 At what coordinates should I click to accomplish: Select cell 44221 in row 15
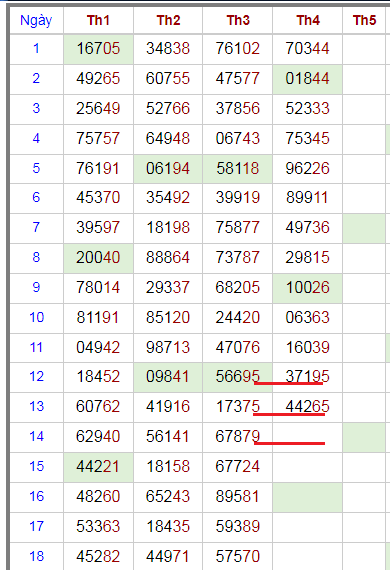98,467
